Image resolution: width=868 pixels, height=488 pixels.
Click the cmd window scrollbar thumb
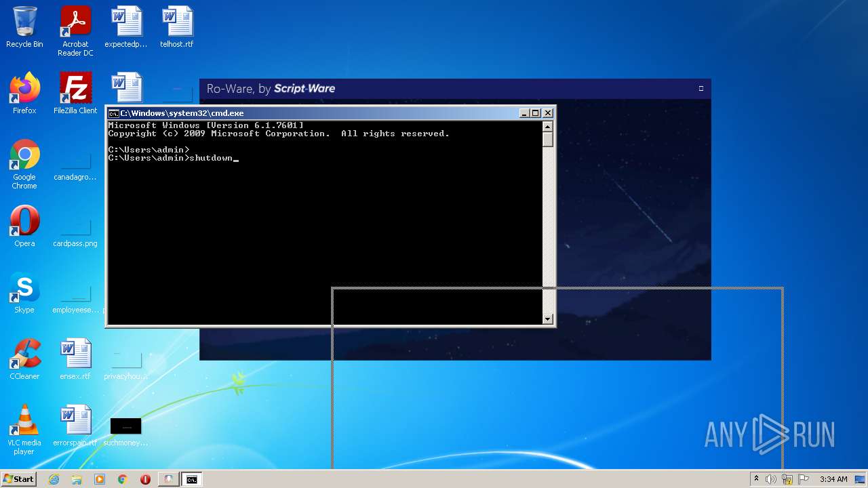tap(548, 140)
